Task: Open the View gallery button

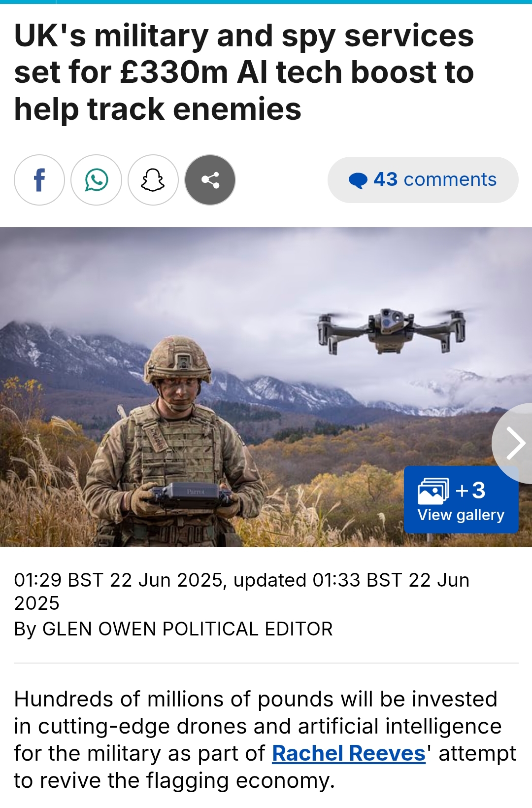Action: coord(461,499)
